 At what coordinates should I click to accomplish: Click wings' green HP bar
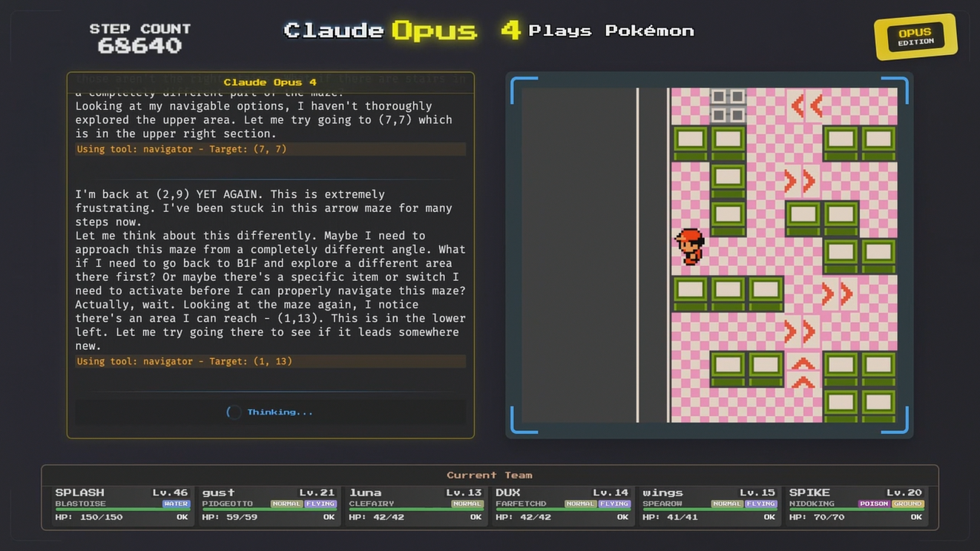[x=710, y=510]
